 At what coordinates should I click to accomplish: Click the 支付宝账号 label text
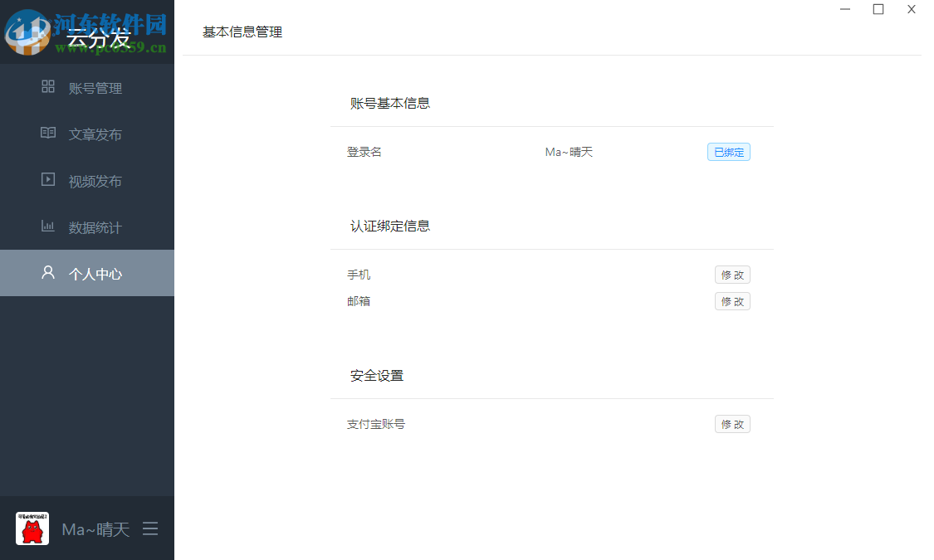click(375, 424)
